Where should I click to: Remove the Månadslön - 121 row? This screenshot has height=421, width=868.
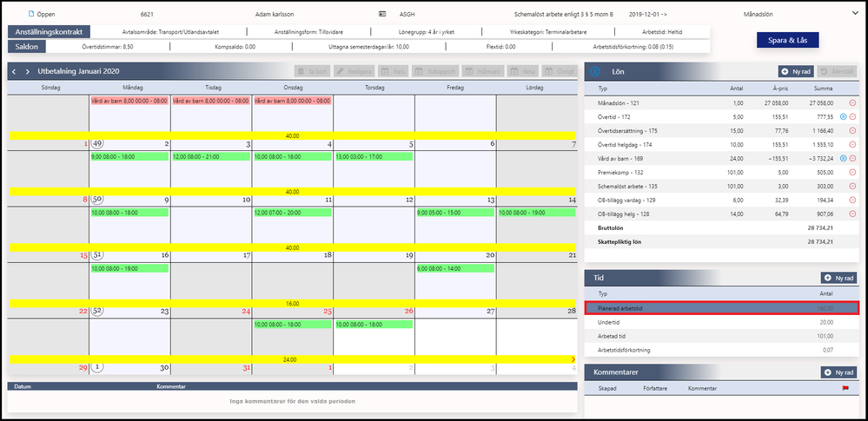coord(852,103)
